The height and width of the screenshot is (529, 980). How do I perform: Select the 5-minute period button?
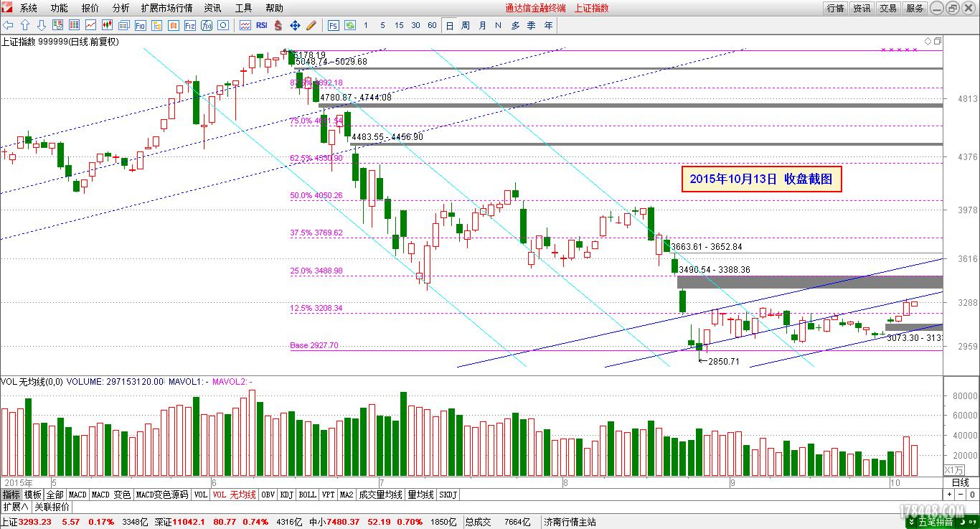382,25
